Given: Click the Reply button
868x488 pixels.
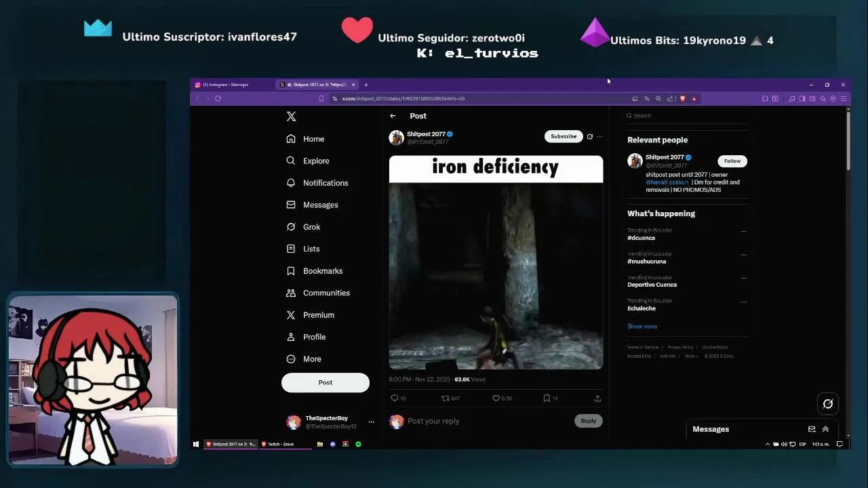Looking at the screenshot, I should coord(589,421).
